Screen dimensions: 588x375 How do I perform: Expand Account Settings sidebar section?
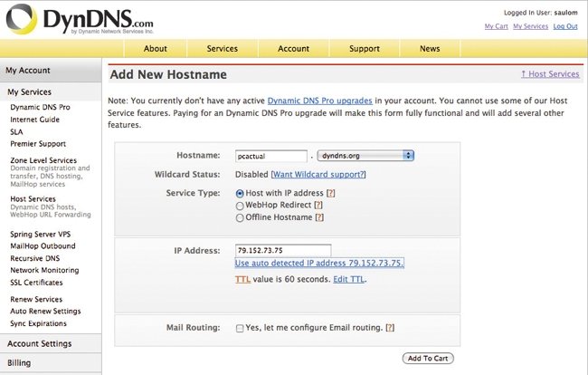click(51, 343)
